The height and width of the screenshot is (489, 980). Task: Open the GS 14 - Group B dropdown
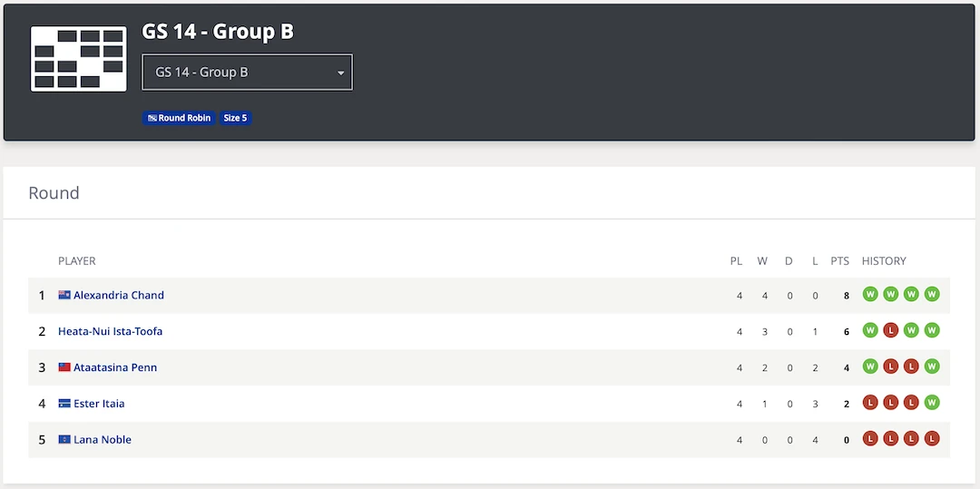coord(247,73)
